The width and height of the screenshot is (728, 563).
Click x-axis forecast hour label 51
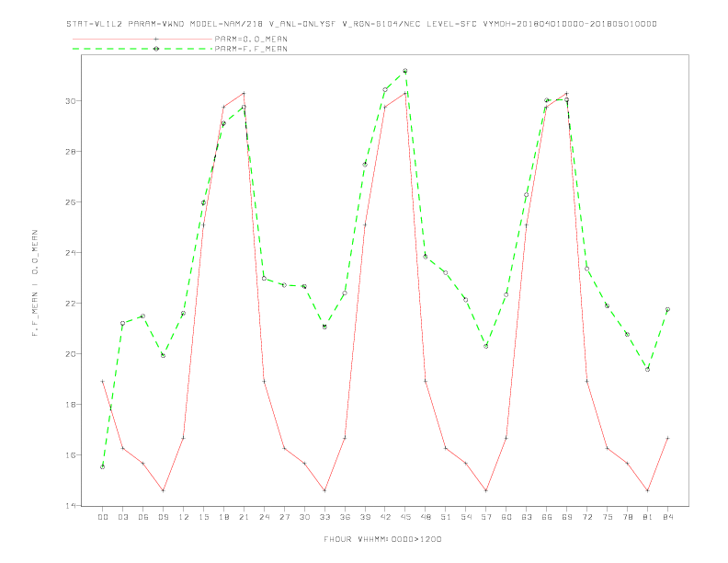point(446,517)
